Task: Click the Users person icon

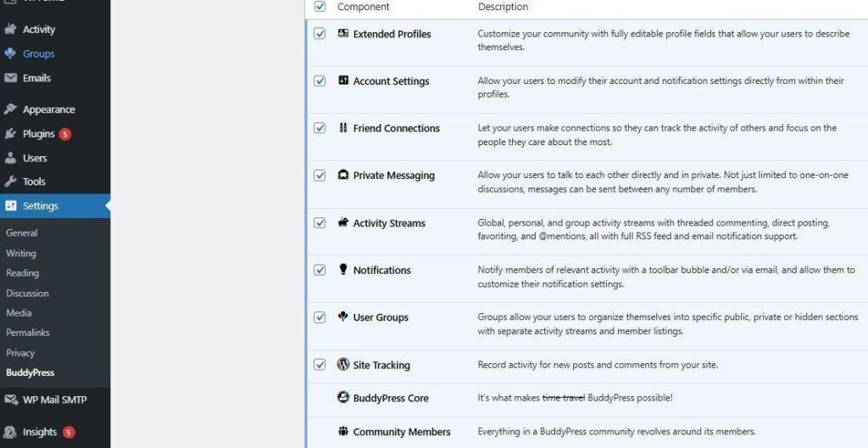Action: coord(10,158)
